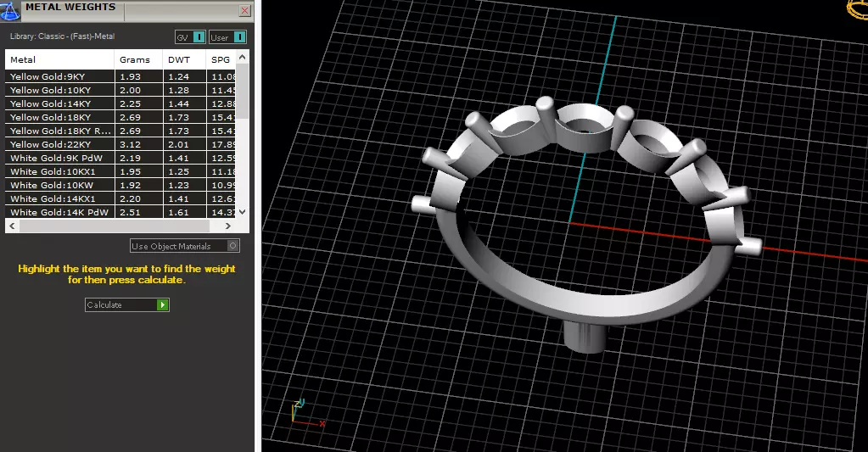The image size is (868, 452).
Task: Click the Metal column header
Action: coord(59,59)
